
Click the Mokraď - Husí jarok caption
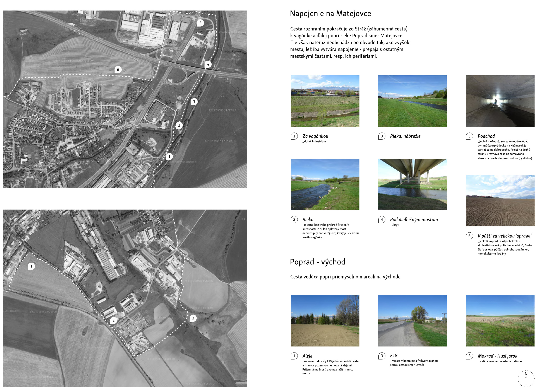[497, 356]
